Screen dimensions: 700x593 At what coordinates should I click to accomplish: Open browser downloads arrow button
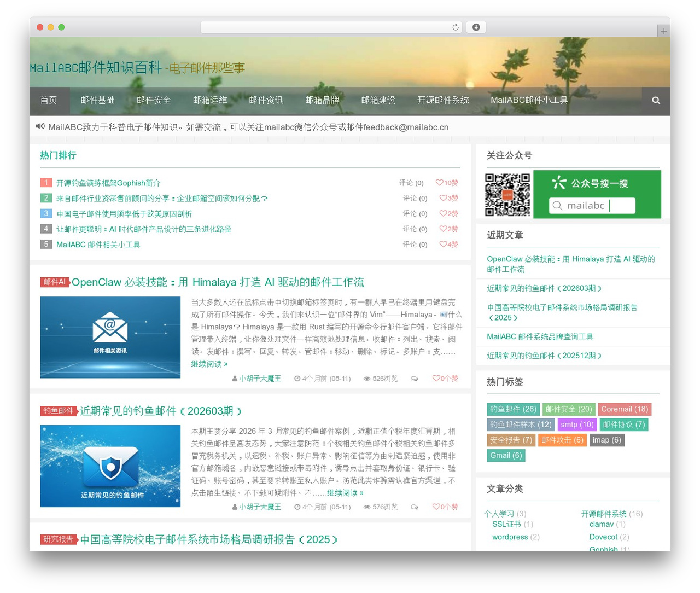coord(476,27)
